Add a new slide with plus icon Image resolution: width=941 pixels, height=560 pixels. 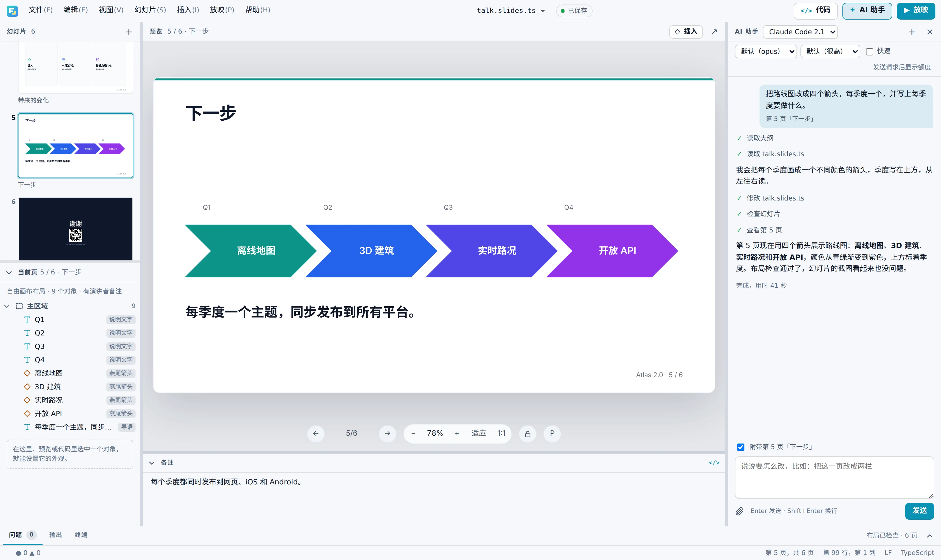tap(129, 32)
